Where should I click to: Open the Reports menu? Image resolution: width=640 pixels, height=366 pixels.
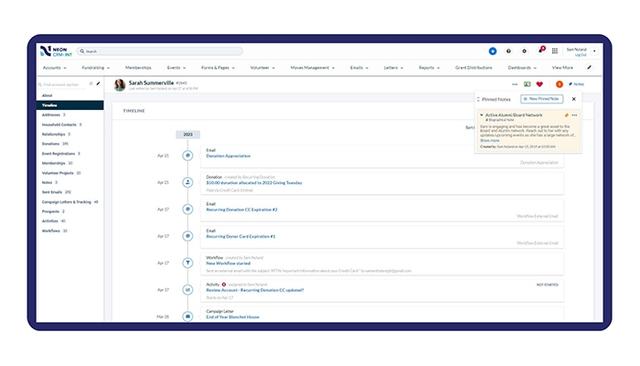click(x=429, y=68)
